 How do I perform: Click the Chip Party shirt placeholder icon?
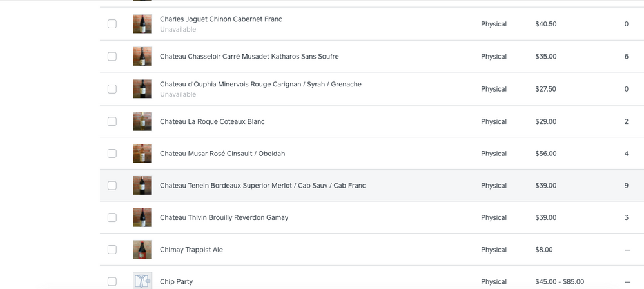point(142,281)
